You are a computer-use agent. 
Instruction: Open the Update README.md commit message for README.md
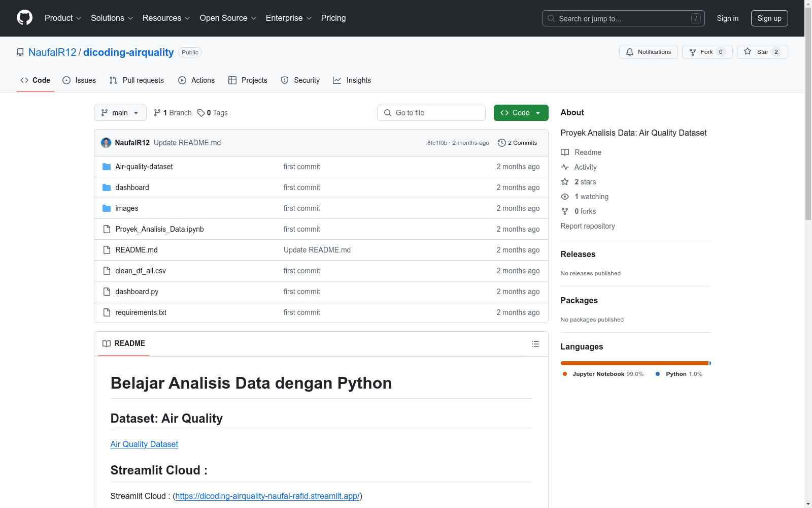tap(317, 250)
